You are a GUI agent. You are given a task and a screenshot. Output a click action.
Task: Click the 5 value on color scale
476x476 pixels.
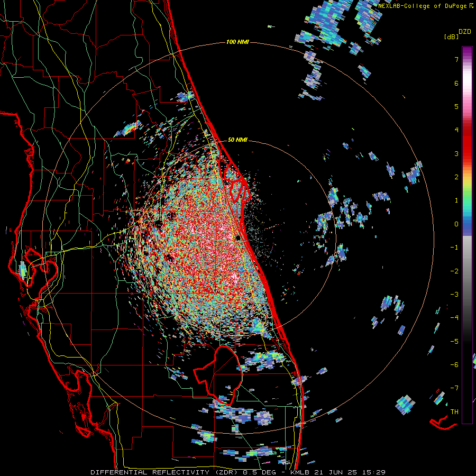456,106
